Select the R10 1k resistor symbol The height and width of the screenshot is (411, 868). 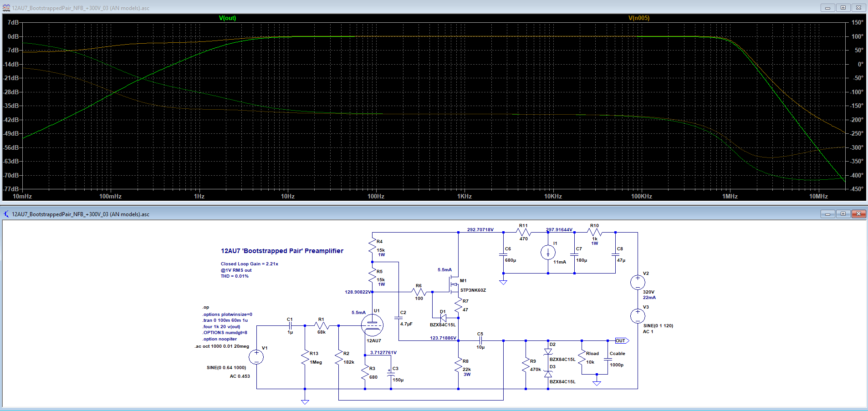594,232
